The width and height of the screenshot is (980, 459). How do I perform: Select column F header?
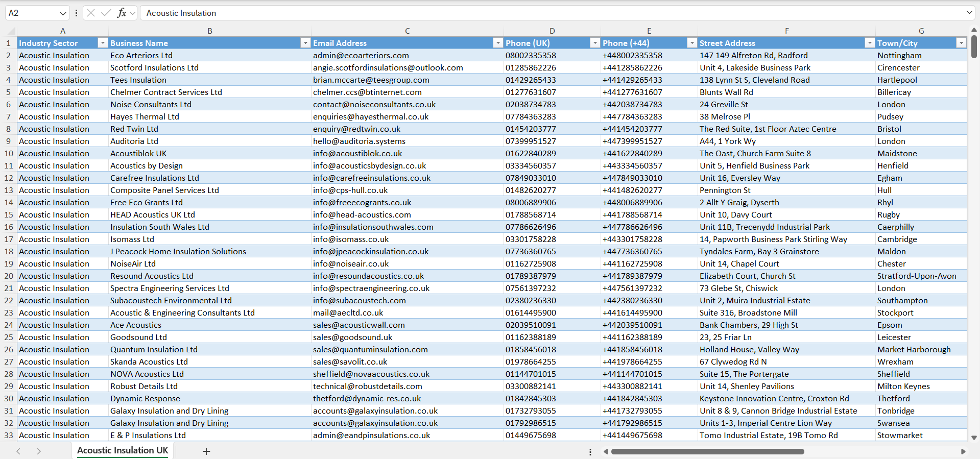point(786,31)
